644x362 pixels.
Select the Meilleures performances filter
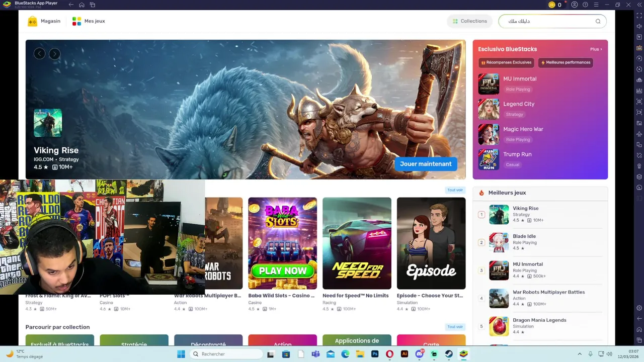[x=566, y=62]
